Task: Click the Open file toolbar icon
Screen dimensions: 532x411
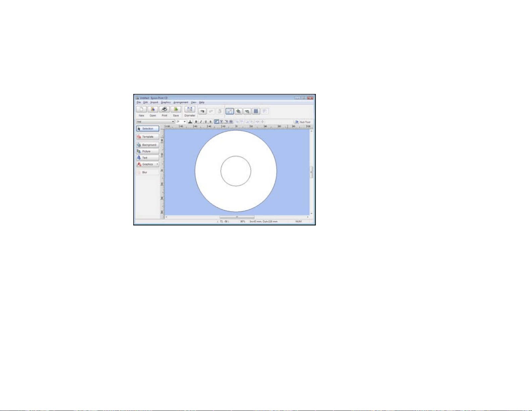Action: (x=153, y=109)
